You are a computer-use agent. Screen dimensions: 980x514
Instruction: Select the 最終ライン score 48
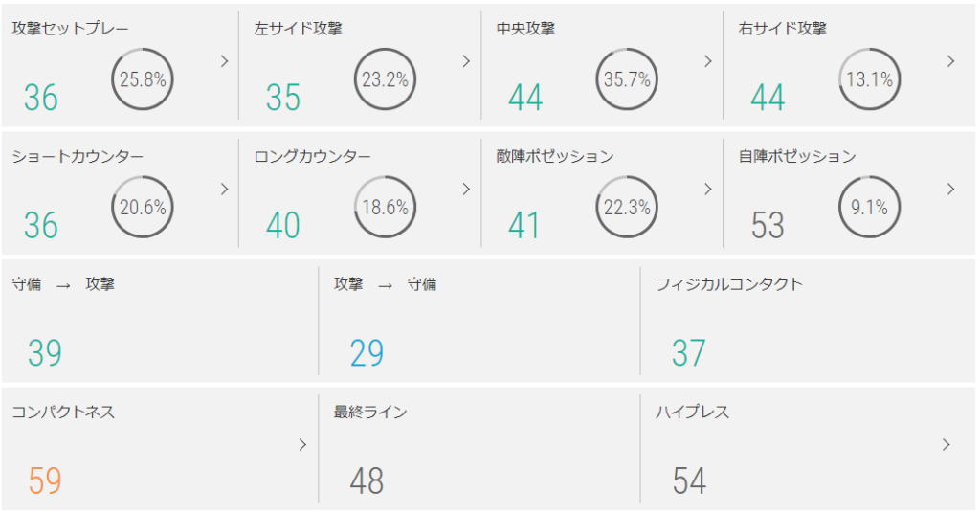367,480
